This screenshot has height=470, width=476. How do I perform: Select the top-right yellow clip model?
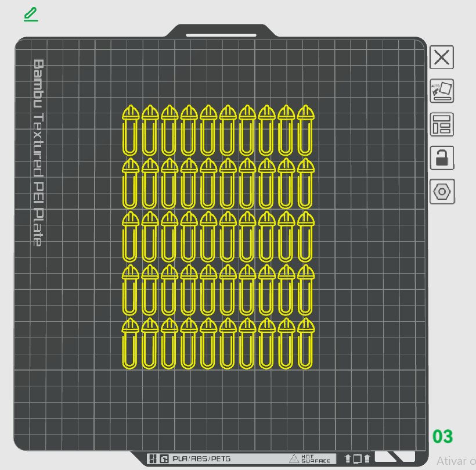click(x=306, y=130)
